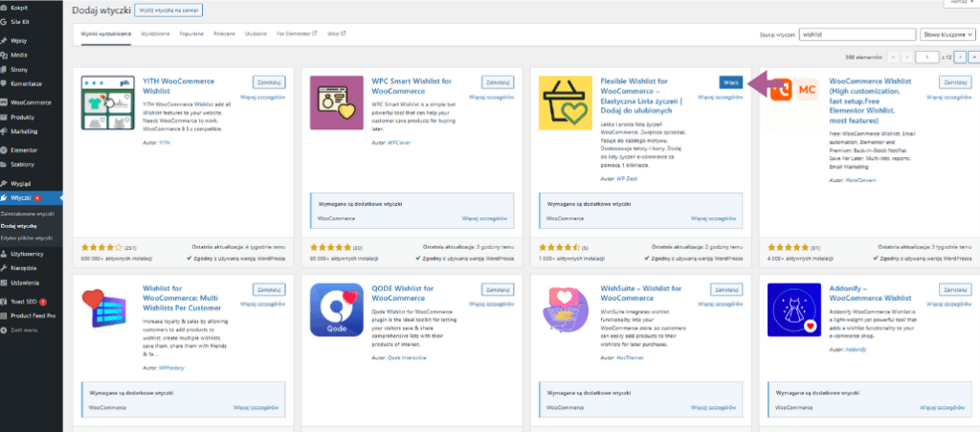Click Addonify WooCommerce Wishlist thumbnail
The height and width of the screenshot is (432, 980).
pyautogui.click(x=793, y=310)
